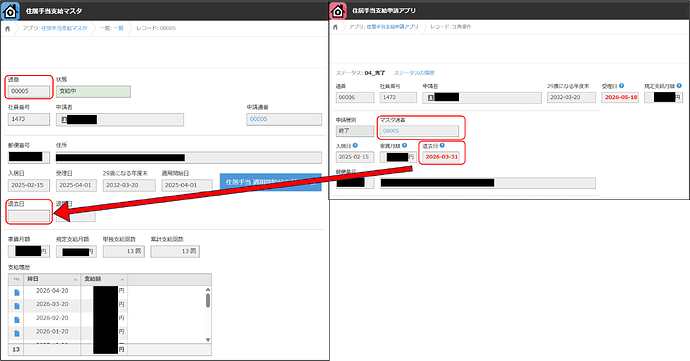Click 受理日 field 2025-04-01 in master window
Viewport: 690px width, 361px height.
click(x=76, y=185)
